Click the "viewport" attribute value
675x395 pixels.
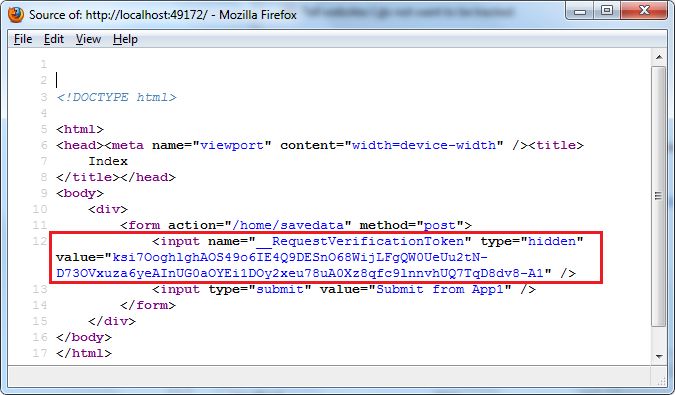tap(232, 145)
